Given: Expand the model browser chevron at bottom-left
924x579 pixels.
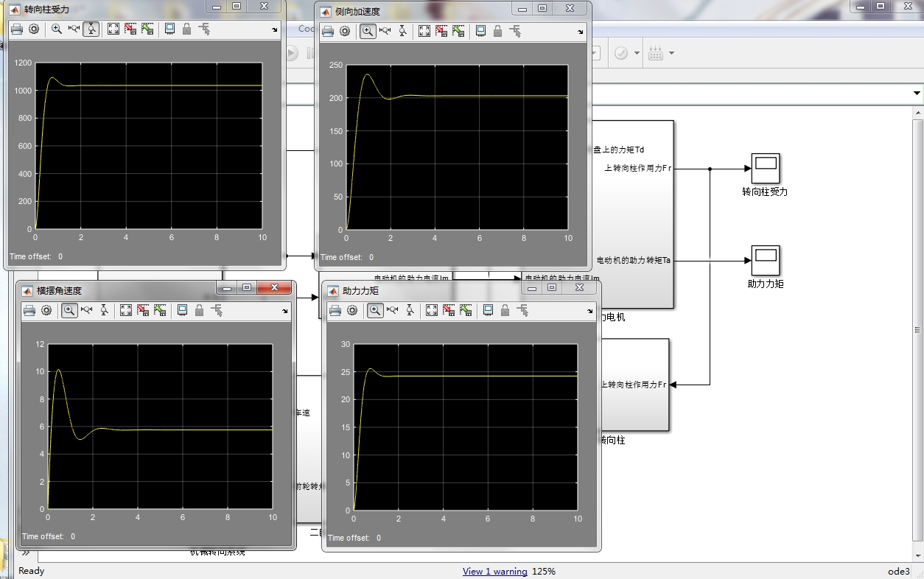Looking at the screenshot, I should (25, 552).
